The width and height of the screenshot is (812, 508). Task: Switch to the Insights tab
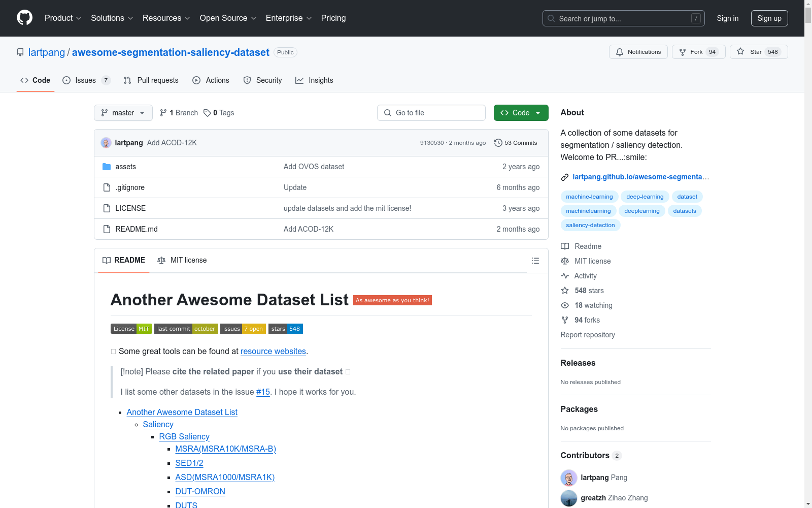pos(315,80)
